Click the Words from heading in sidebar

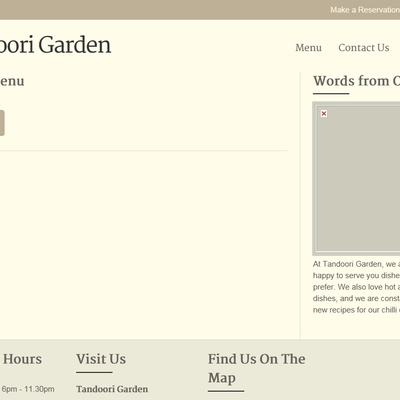coord(356,81)
